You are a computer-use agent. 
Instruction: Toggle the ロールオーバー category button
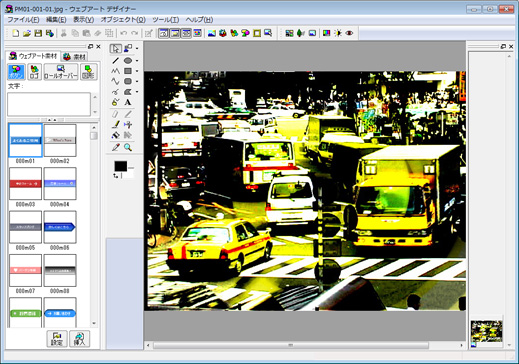61,72
